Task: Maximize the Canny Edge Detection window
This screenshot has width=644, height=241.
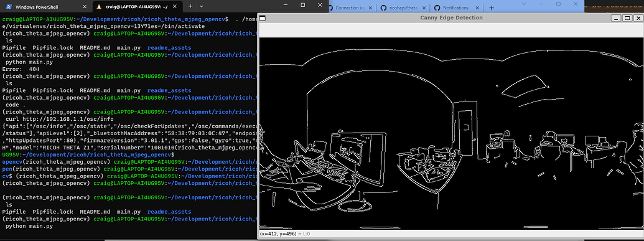Action: point(627,18)
